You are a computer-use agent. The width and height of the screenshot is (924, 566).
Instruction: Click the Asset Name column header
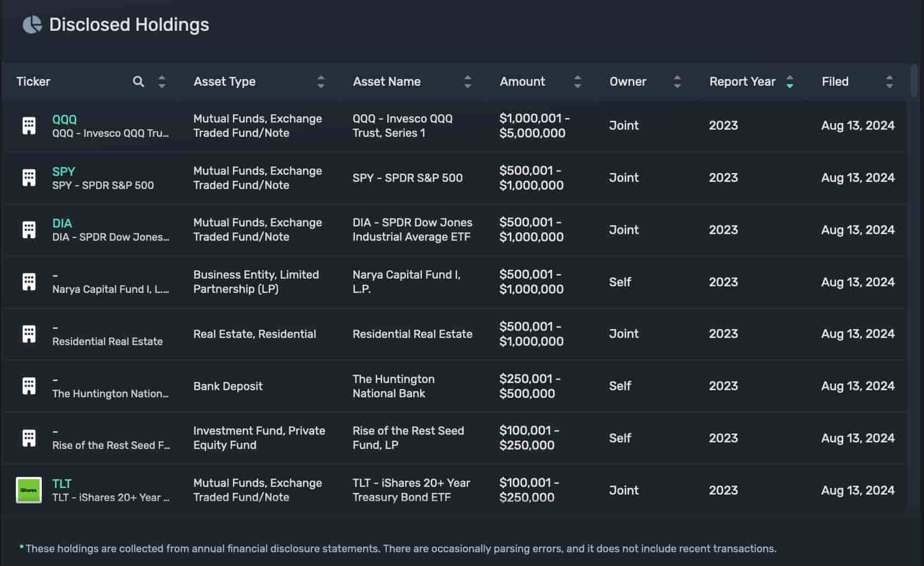coord(387,81)
